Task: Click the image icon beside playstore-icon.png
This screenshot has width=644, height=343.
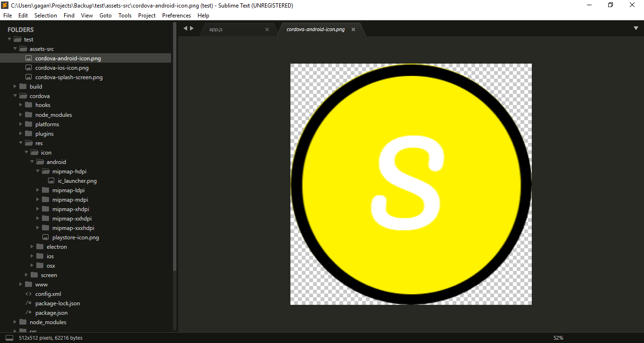Action: [46, 237]
